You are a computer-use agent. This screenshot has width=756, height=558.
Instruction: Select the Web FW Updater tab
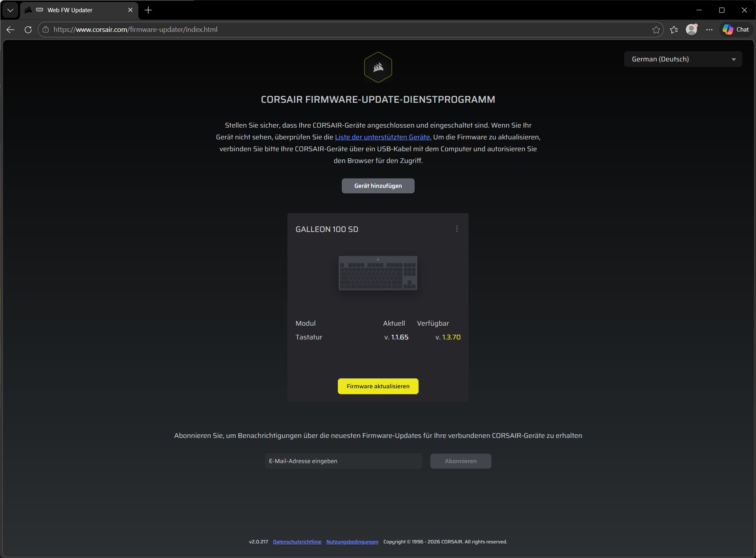coord(70,10)
